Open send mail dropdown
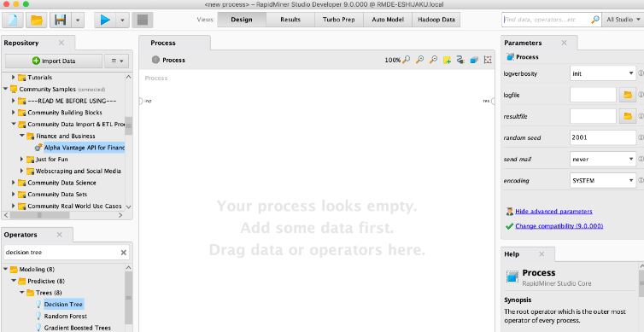This screenshot has height=332, width=644. (602, 159)
